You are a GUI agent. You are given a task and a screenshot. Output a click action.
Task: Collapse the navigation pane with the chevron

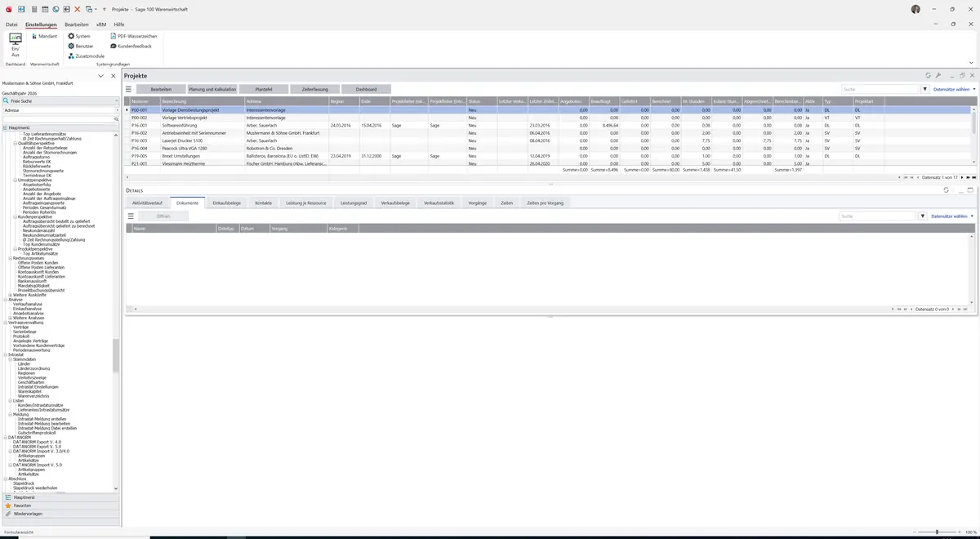pyautogui.click(x=100, y=76)
